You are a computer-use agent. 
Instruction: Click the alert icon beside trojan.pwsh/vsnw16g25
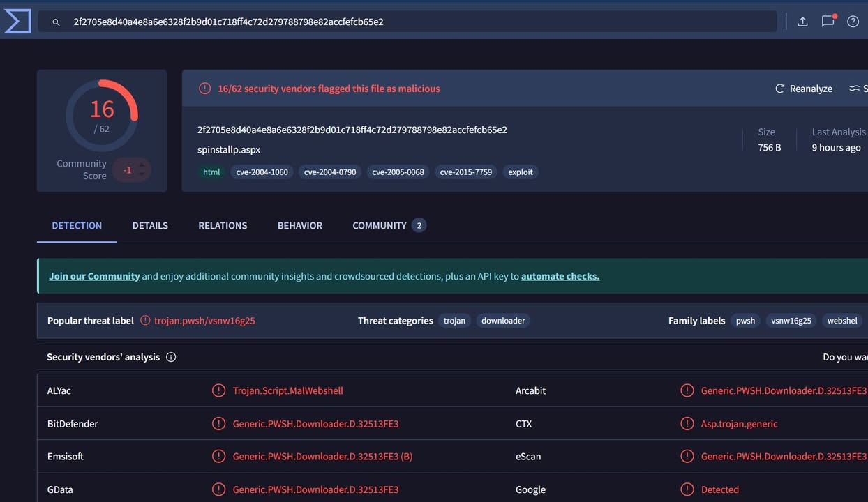(145, 321)
